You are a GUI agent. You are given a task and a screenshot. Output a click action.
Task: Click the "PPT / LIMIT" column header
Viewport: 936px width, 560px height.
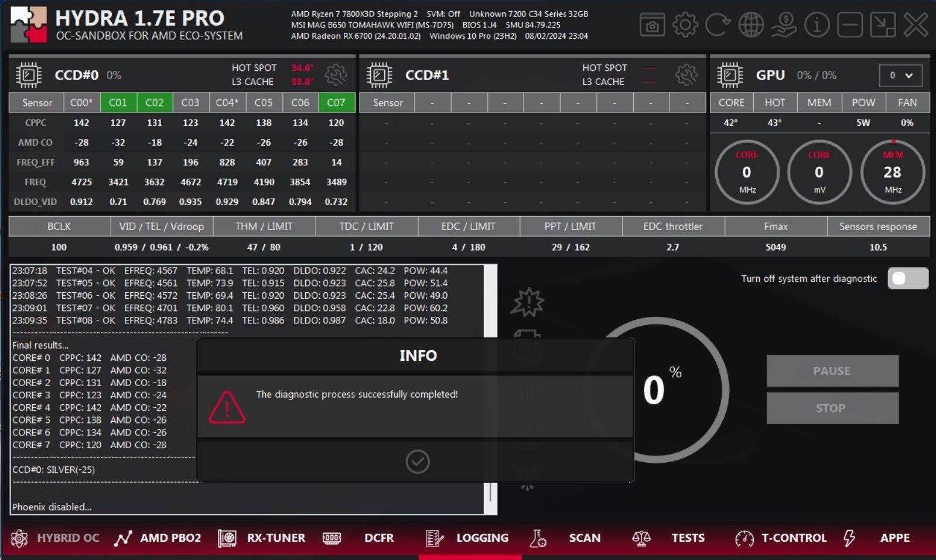click(x=571, y=227)
